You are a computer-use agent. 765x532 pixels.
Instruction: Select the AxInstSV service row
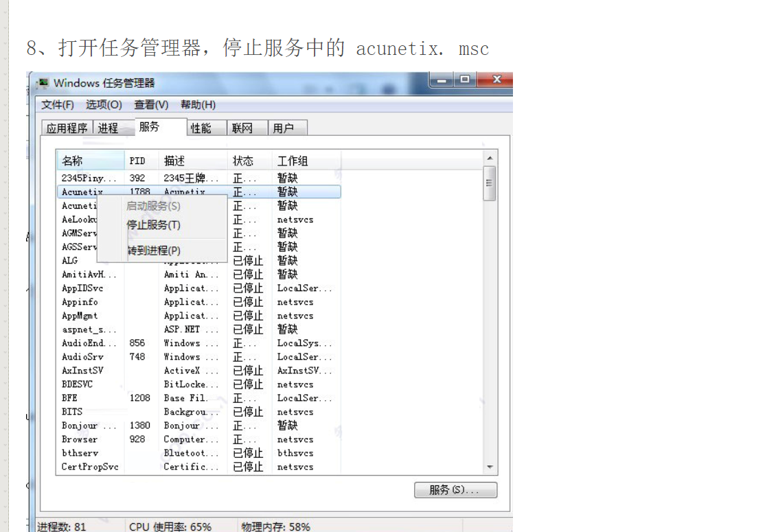pyautogui.click(x=199, y=370)
